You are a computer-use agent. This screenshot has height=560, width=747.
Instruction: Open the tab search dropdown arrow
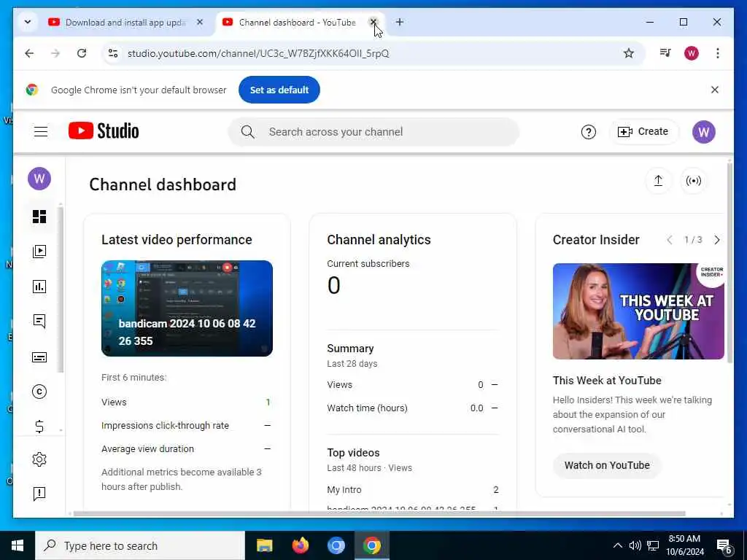pos(28,22)
